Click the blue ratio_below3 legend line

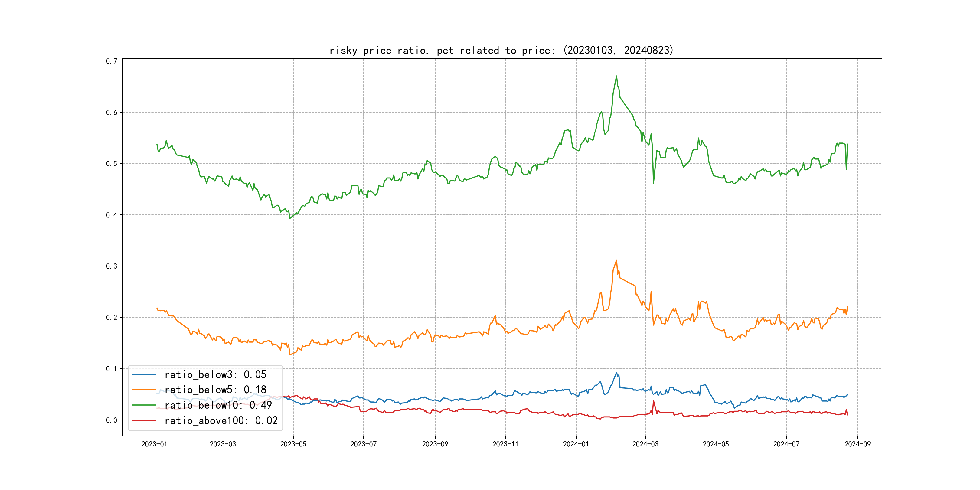click(144, 375)
